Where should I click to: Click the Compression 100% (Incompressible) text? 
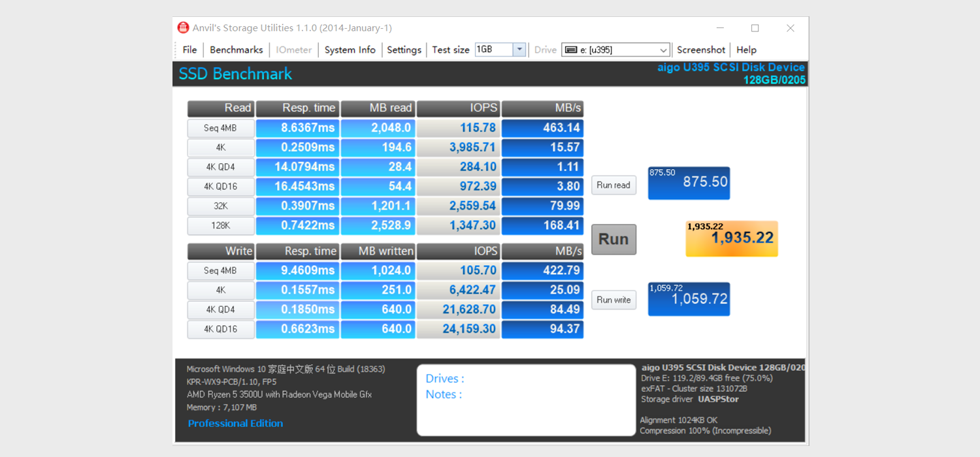[x=705, y=431]
